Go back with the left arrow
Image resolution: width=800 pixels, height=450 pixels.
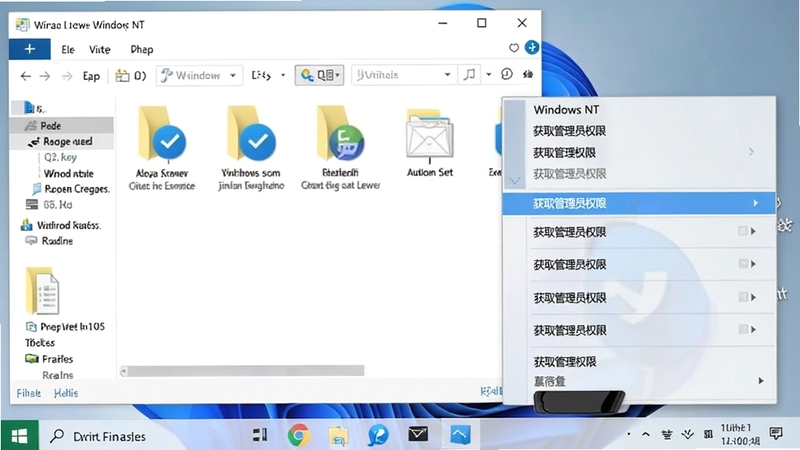pos(26,76)
